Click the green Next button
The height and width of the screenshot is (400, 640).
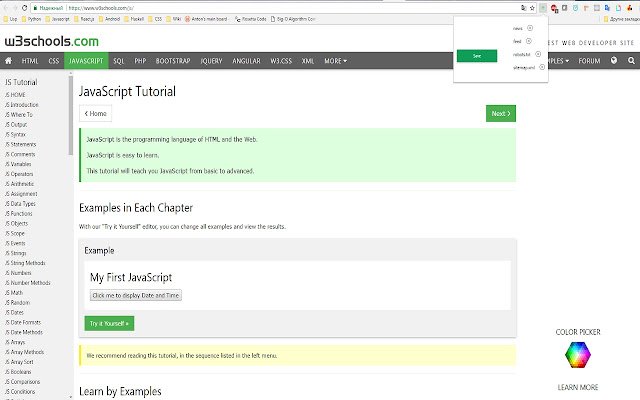(501, 113)
